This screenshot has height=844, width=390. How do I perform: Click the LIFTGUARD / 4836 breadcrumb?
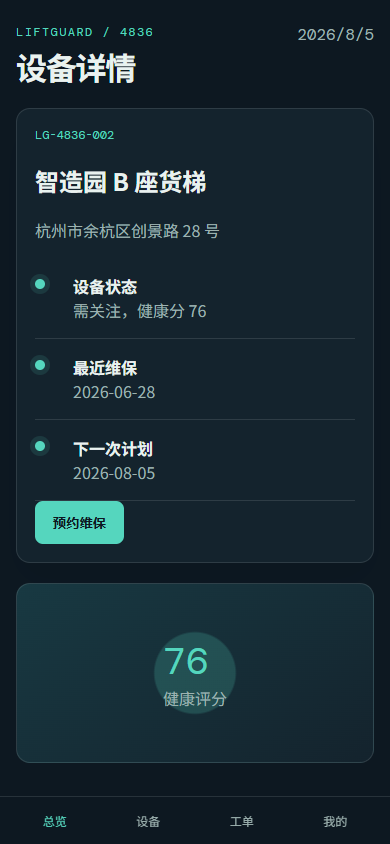(x=85, y=32)
